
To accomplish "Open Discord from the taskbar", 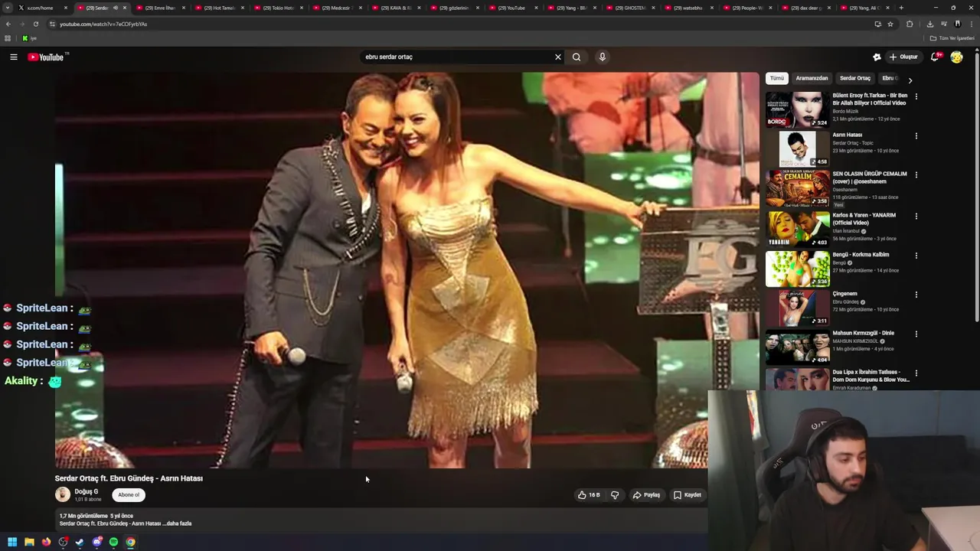I will (x=97, y=542).
